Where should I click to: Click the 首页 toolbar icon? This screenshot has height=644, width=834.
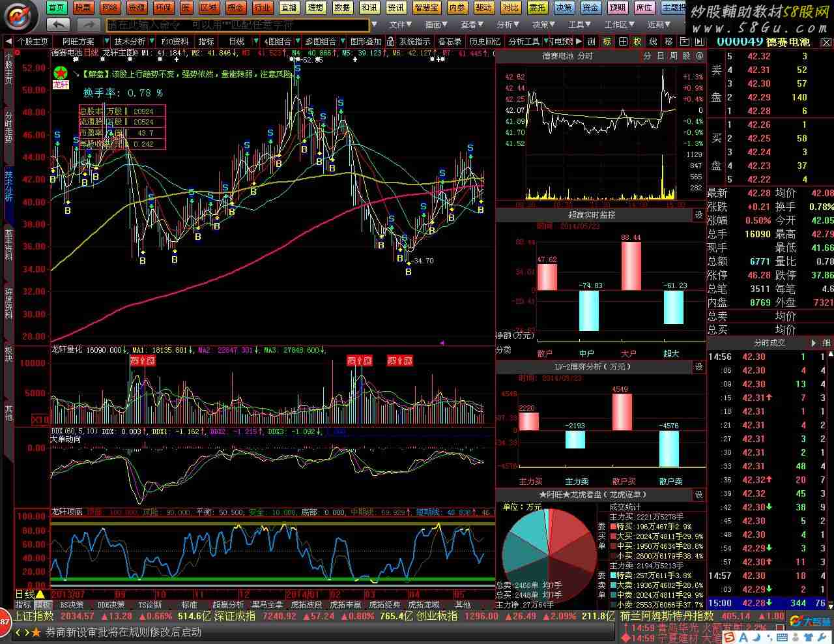[57, 8]
